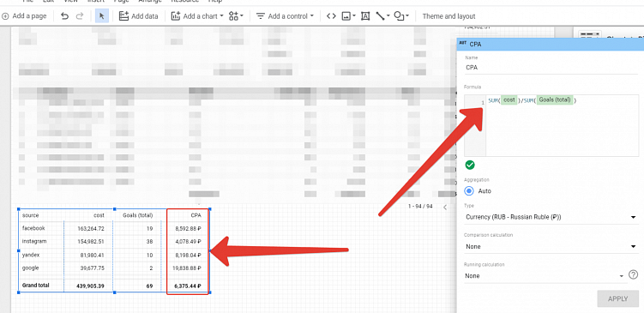Click the total cost 439,905.39
The width and height of the screenshot is (644, 313).
pos(90,286)
